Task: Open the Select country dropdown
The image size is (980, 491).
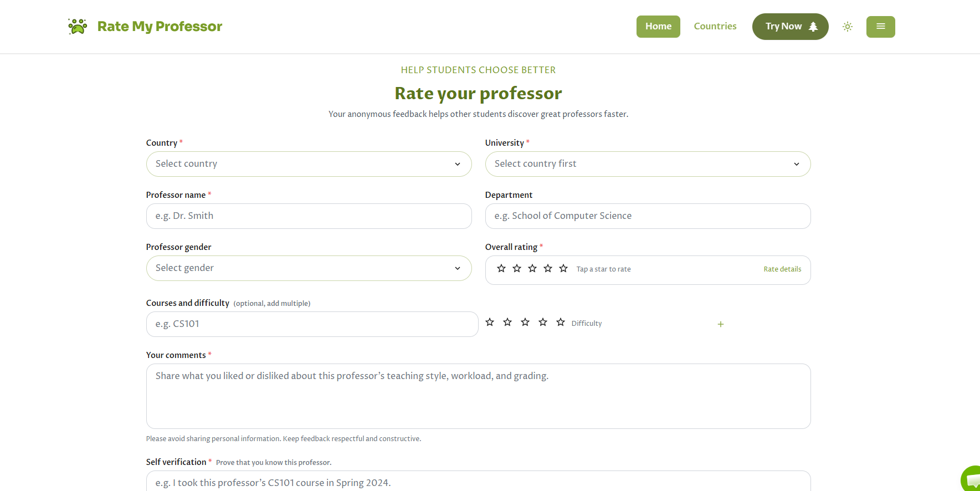Action: (x=309, y=164)
